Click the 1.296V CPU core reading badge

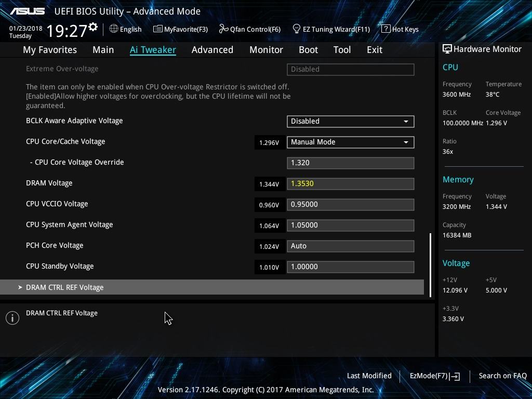pyautogui.click(x=270, y=142)
